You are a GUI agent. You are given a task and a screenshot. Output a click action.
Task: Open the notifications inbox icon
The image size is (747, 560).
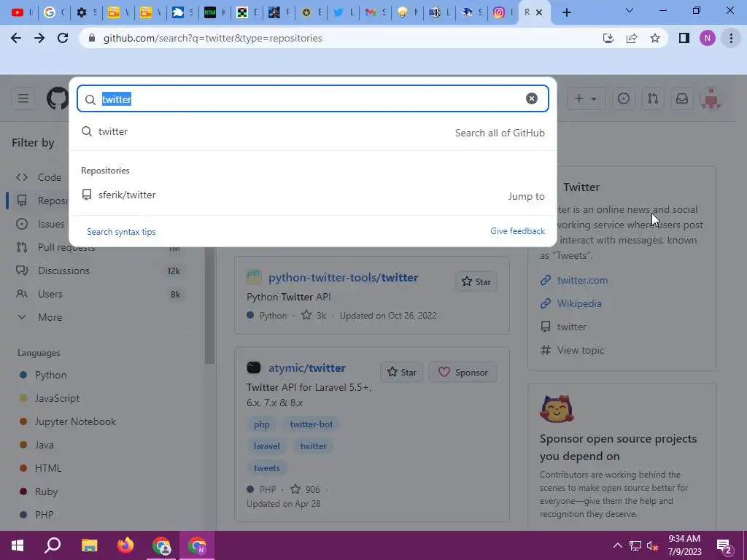(x=682, y=98)
